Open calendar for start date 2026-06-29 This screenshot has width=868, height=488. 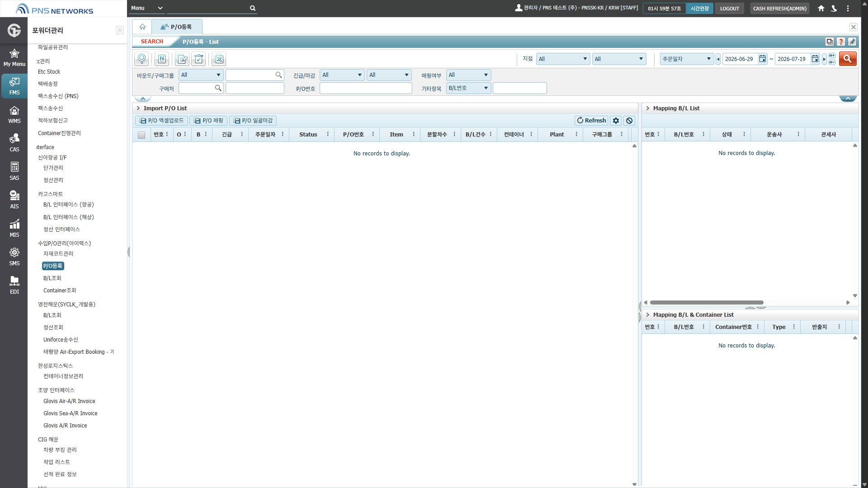pos(763,59)
